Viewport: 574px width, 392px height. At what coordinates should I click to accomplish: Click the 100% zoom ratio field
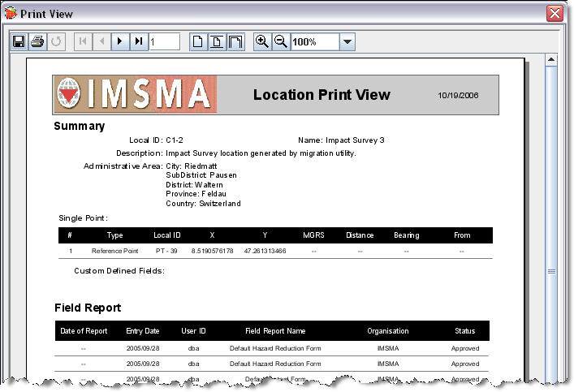coord(313,41)
